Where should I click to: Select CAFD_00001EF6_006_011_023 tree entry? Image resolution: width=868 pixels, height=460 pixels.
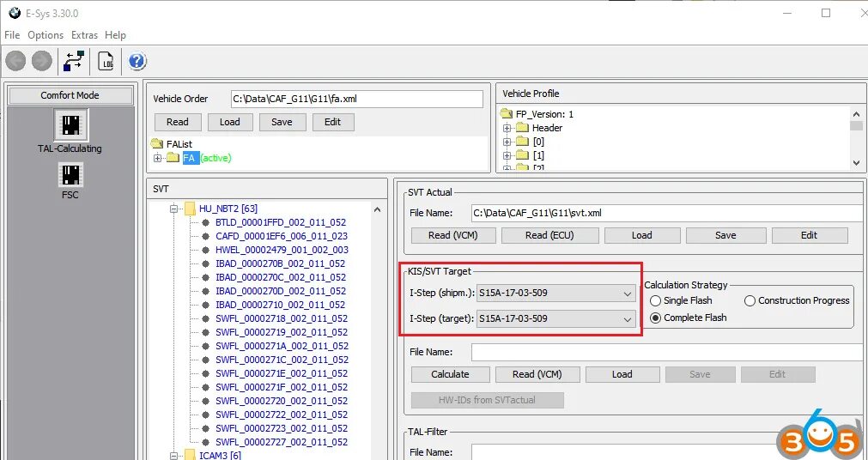(282, 236)
